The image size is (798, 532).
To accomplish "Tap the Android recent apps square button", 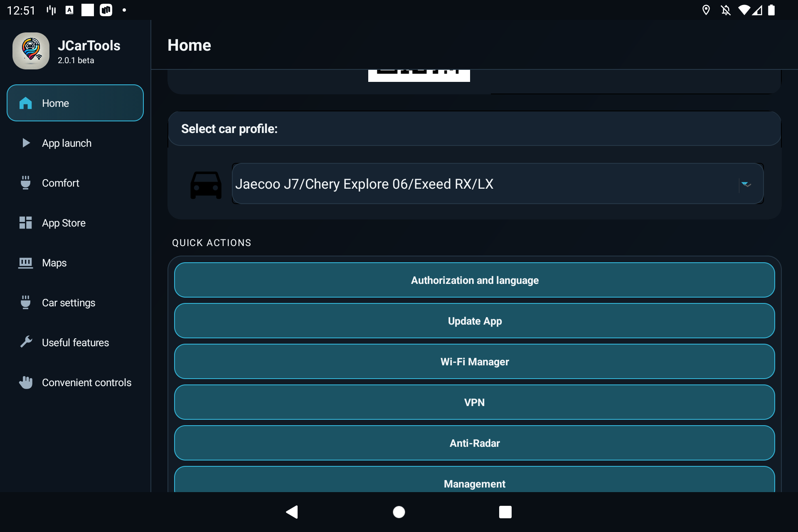I will 505,512.
